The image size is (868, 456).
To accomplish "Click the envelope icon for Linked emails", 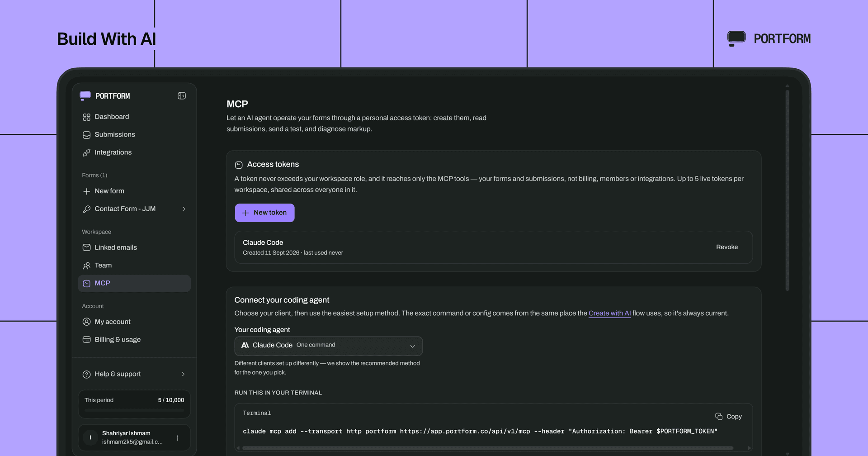I will (86, 247).
